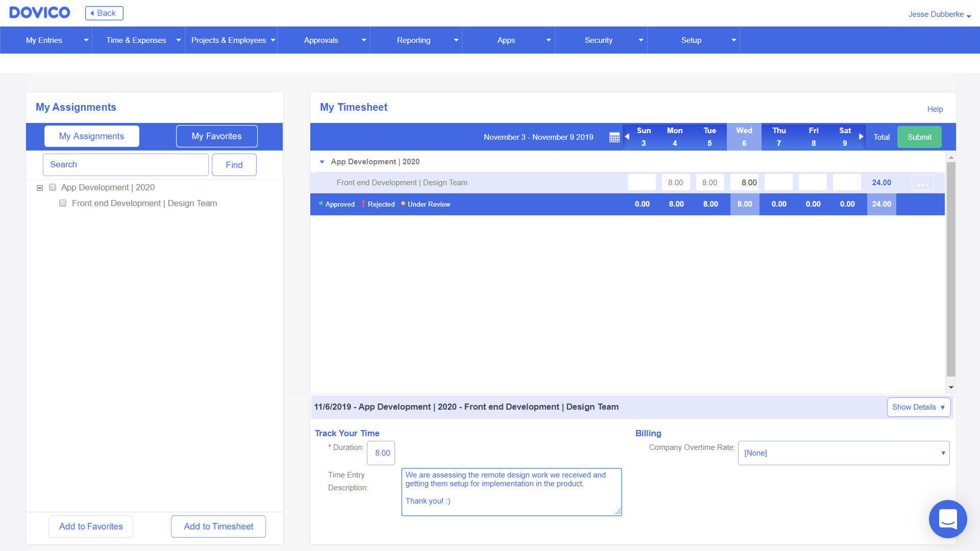Switch to the My Favorites tab

(x=216, y=136)
